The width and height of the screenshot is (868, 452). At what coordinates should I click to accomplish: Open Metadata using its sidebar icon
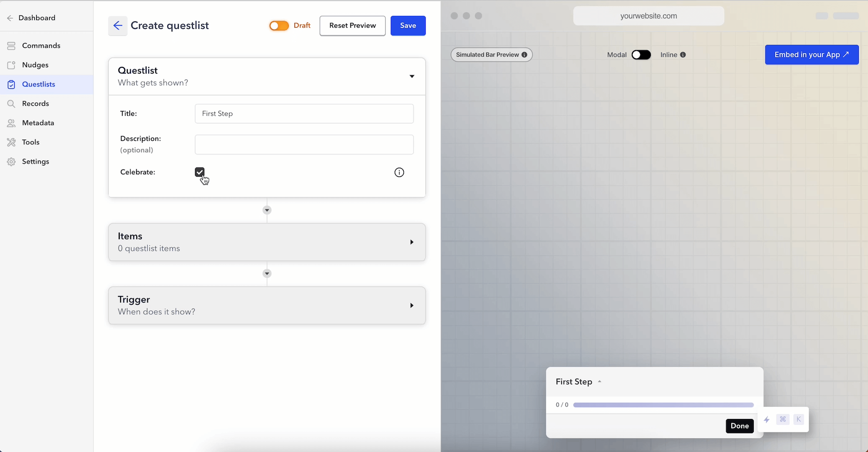click(x=11, y=123)
